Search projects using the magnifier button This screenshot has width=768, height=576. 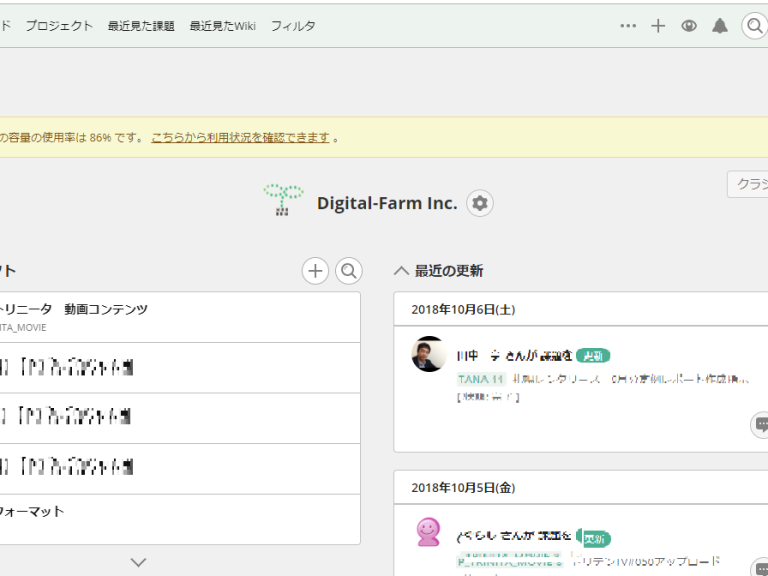[348, 270]
